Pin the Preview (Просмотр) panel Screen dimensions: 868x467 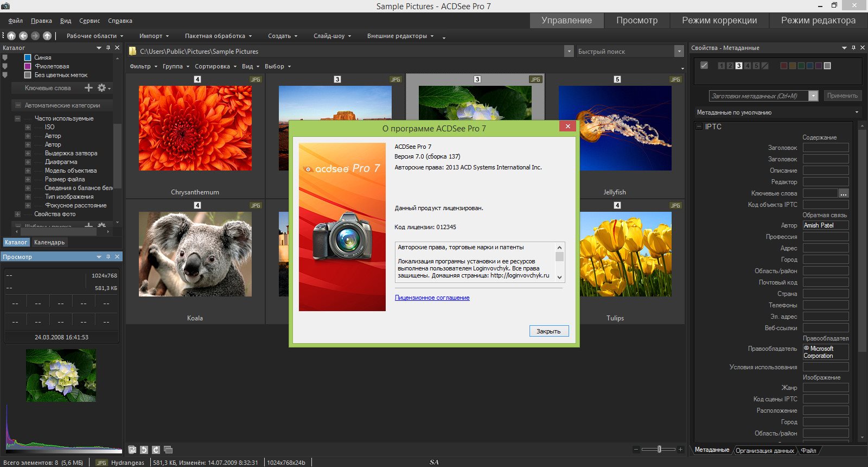(108, 257)
